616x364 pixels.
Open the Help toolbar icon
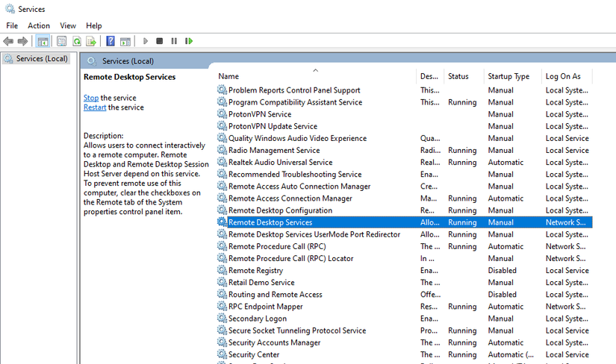[111, 41]
